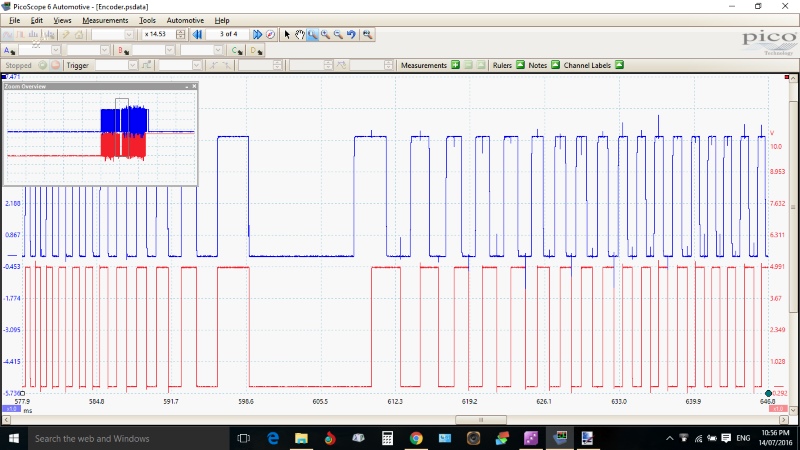Toggle the Notes panel
The height and width of the screenshot is (450, 800).
tap(556, 65)
